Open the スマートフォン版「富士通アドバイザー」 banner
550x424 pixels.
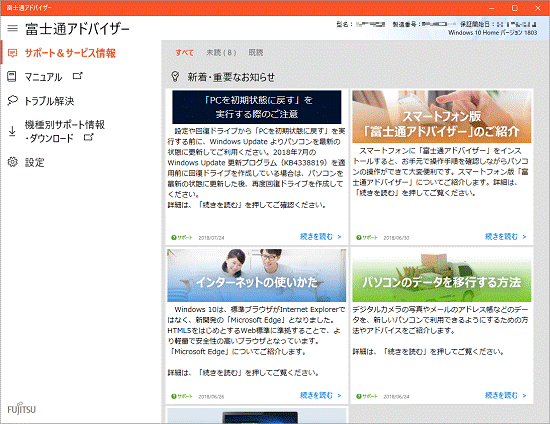442,116
